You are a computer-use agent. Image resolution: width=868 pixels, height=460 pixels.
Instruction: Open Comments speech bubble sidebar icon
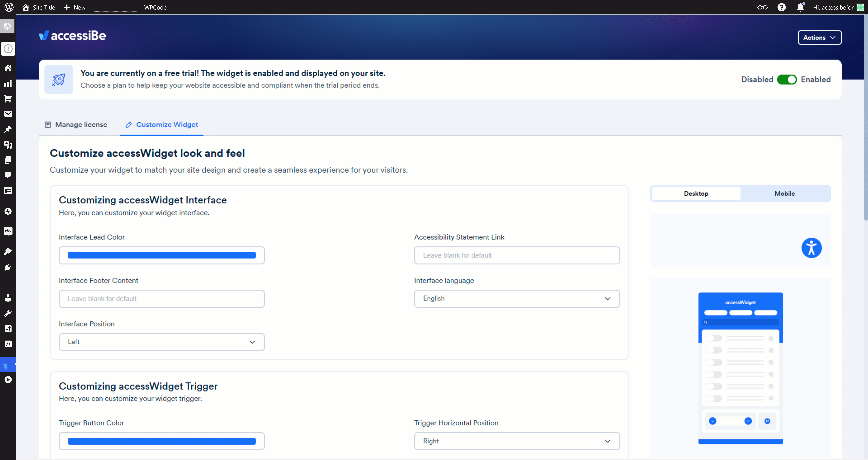coord(8,175)
